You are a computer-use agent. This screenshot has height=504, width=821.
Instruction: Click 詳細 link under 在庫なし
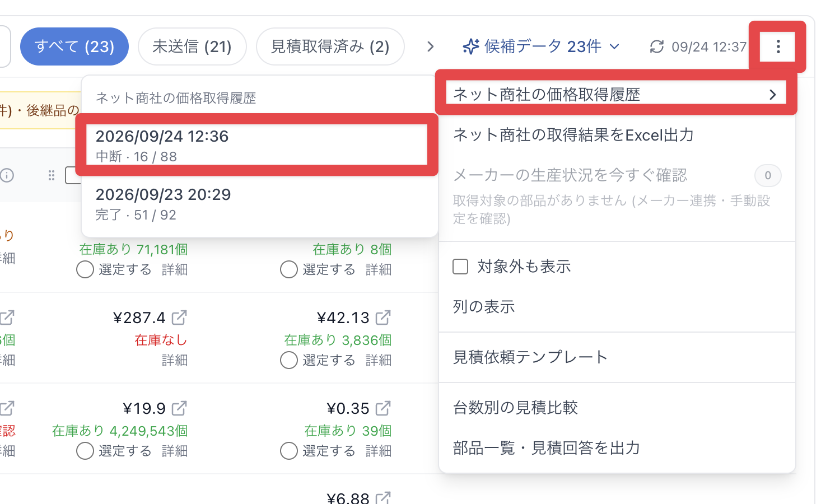point(175,360)
